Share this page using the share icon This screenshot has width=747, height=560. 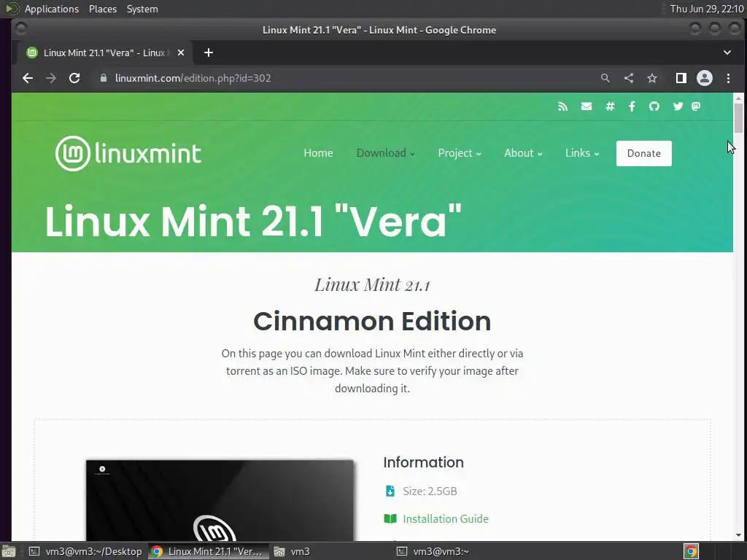(629, 78)
